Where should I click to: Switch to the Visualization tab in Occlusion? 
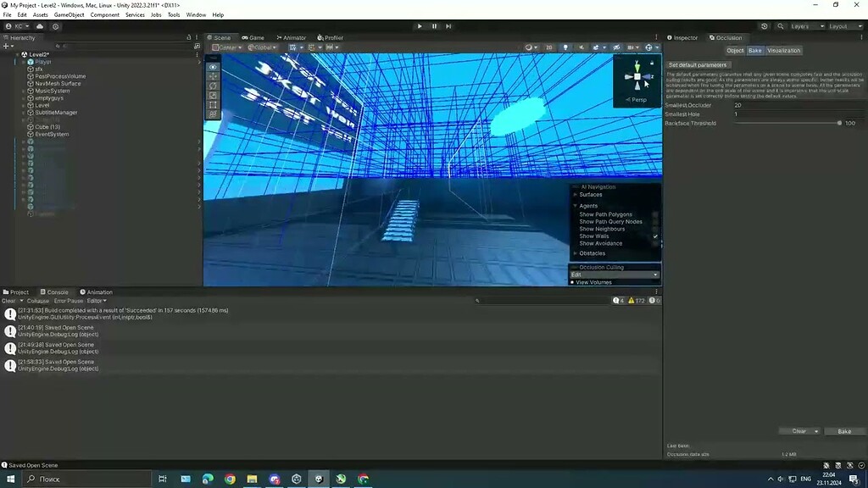coord(782,50)
